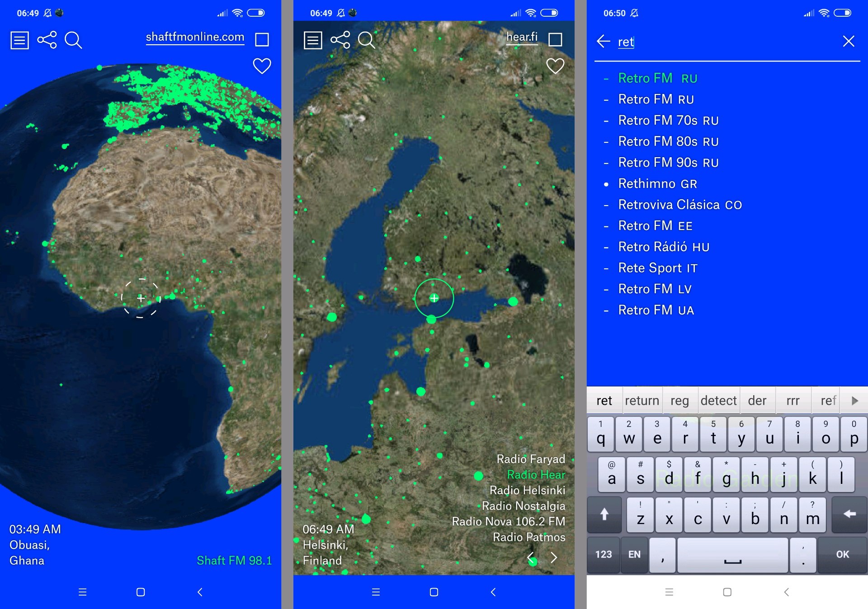Viewport: 868px width, 609px height.
Task: Open the menu list icon in Obuasi screen
Action: tap(19, 40)
